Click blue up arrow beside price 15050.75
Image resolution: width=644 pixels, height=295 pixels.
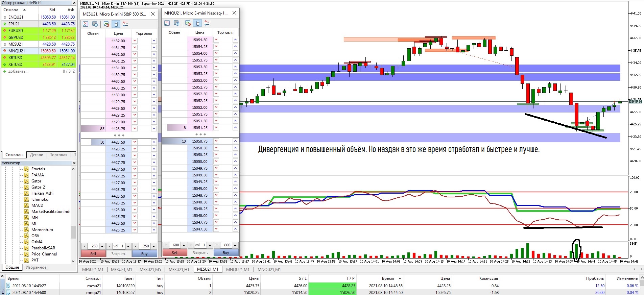tap(235, 141)
